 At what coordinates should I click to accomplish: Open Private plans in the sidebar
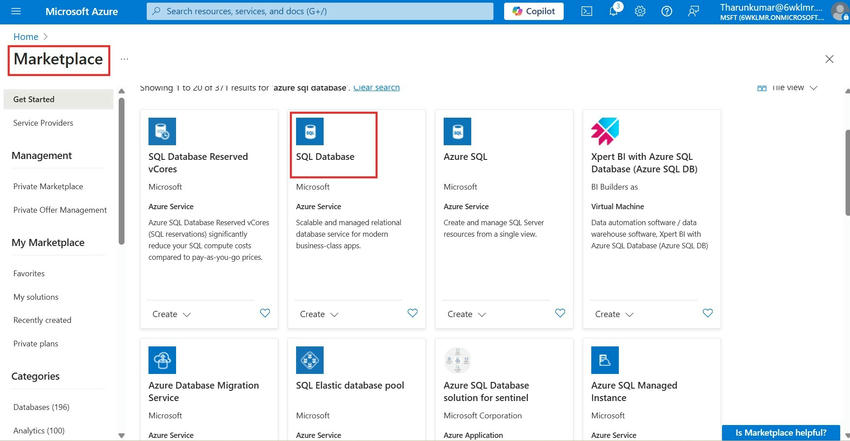[35, 343]
